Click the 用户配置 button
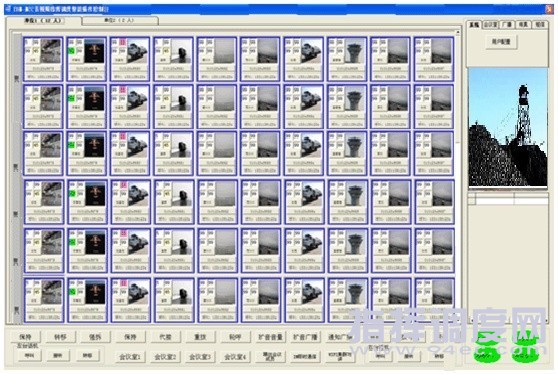 501,42
